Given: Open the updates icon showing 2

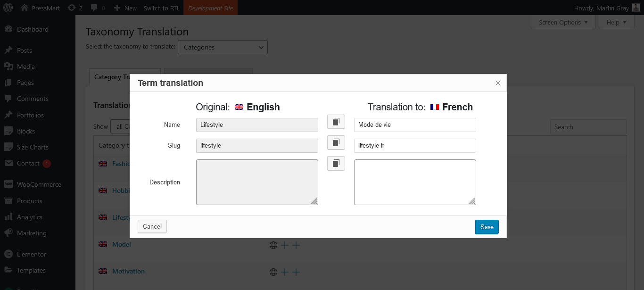Looking at the screenshot, I should point(75,8).
